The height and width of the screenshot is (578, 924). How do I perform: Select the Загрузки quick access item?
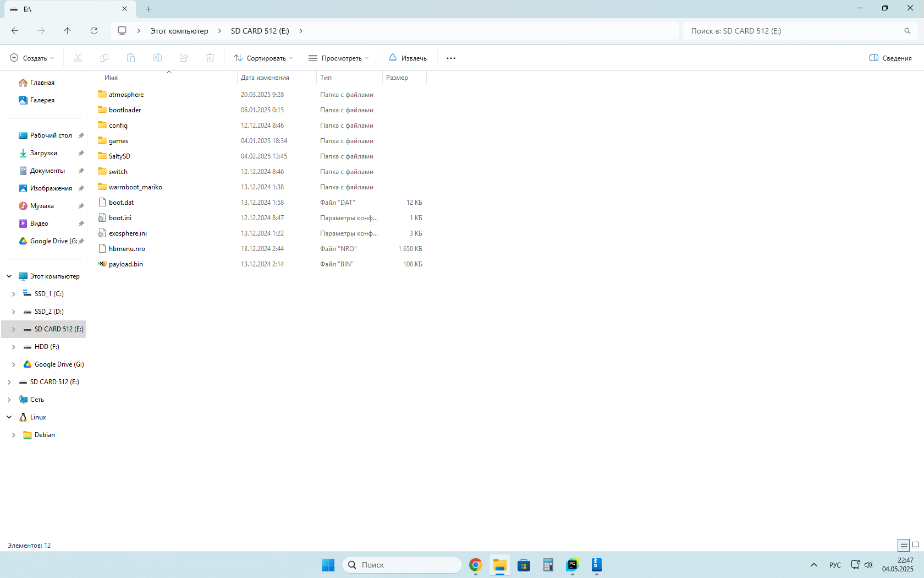click(x=43, y=153)
